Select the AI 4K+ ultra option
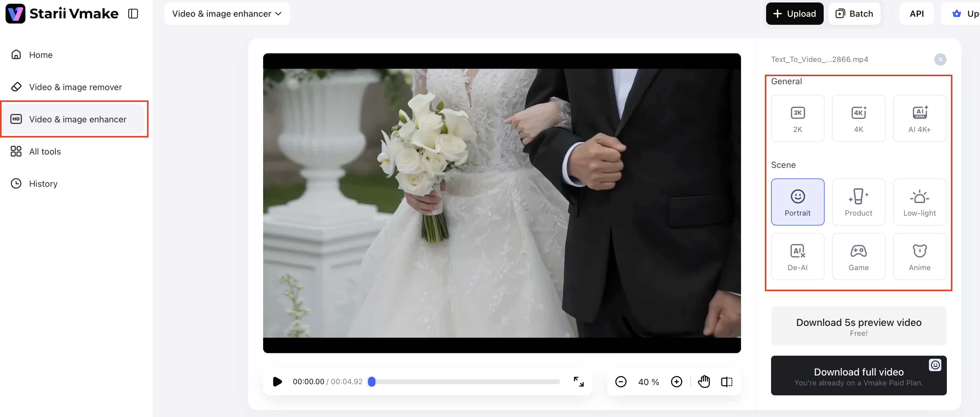 click(x=920, y=118)
